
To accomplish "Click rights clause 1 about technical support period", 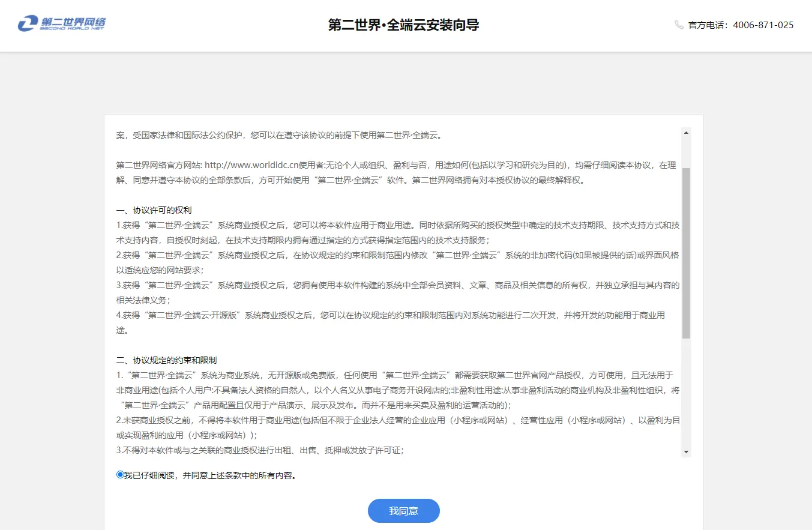I will [x=396, y=225].
